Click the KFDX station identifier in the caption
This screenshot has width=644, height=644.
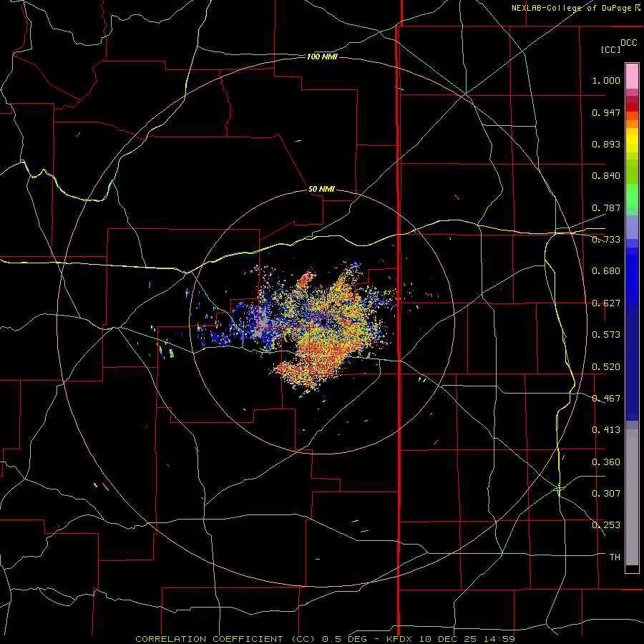(399, 639)
